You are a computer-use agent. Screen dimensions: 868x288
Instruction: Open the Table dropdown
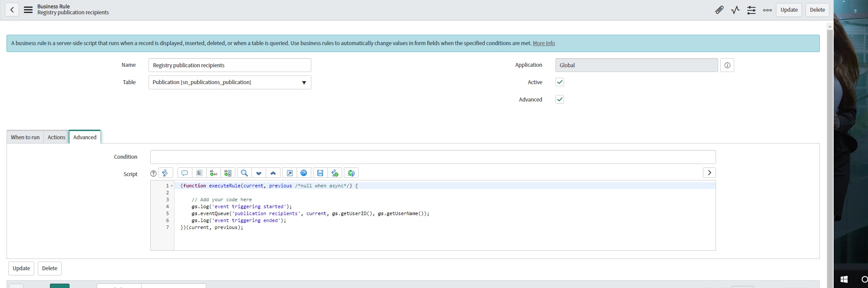[230, 82]
